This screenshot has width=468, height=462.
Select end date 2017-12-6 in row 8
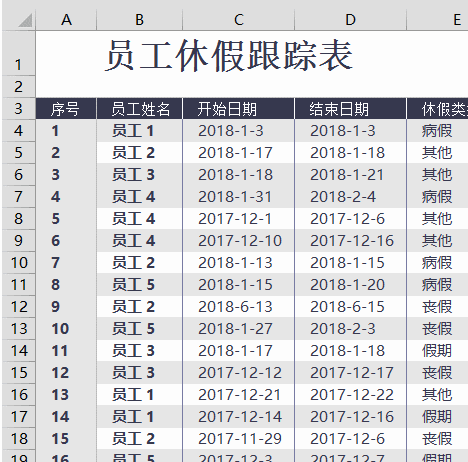point(350,219)
